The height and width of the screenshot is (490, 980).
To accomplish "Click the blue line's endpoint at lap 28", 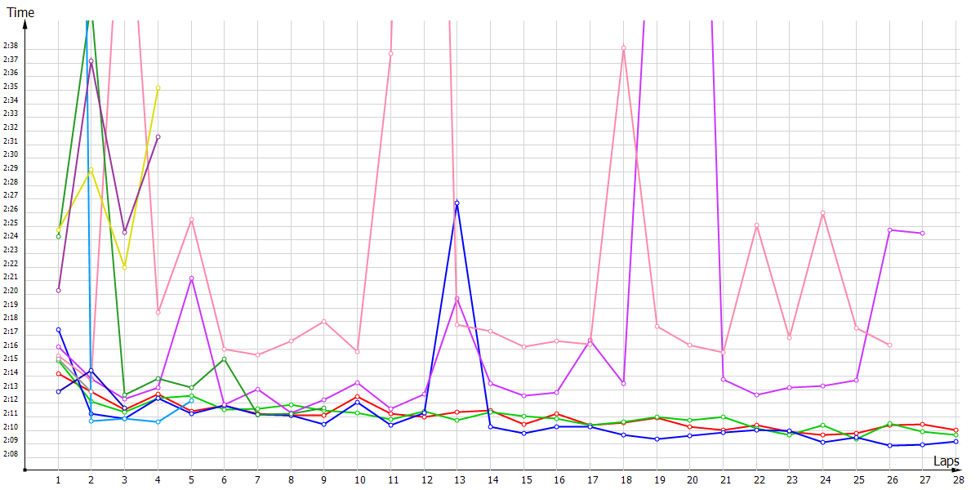I will 955,442.
